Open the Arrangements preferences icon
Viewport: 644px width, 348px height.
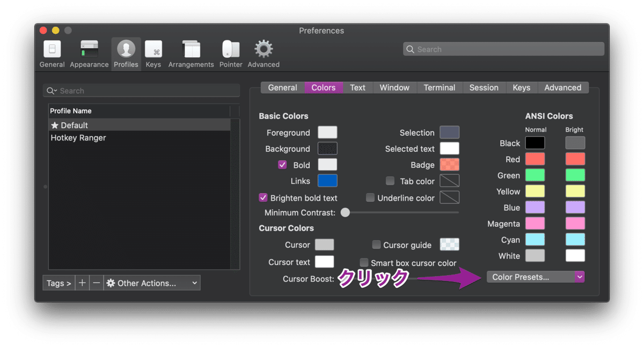pyautogui.click(x=191, y=54)
